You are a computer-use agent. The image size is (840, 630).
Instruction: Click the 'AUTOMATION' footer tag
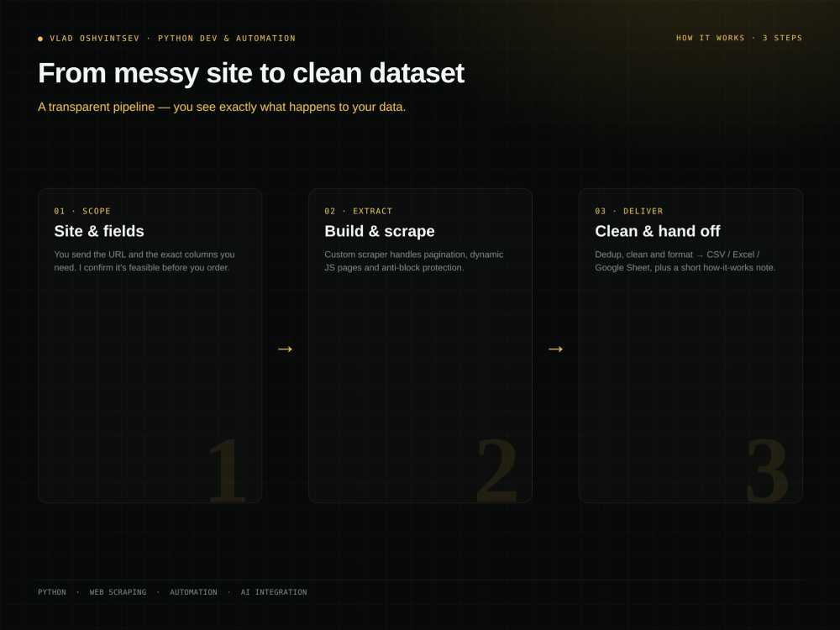[x=193, y=592]
